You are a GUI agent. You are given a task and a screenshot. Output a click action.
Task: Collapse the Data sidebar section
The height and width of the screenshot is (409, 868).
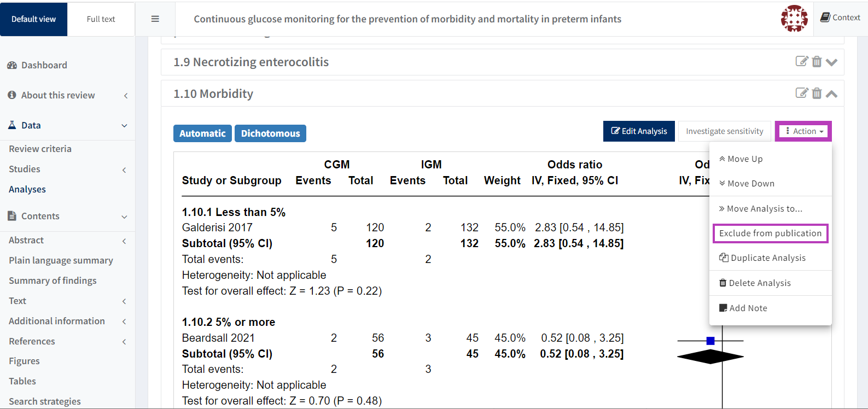[125, 125]
